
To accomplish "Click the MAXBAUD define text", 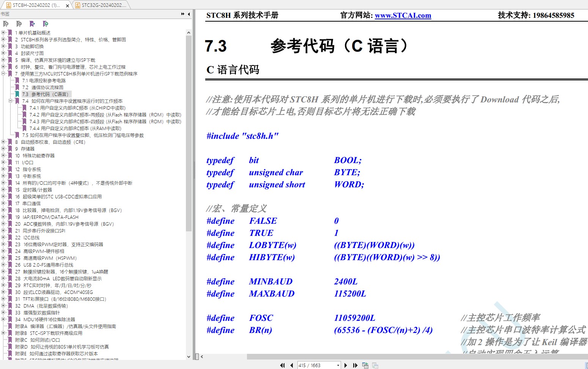I will [x=272, y=294].
